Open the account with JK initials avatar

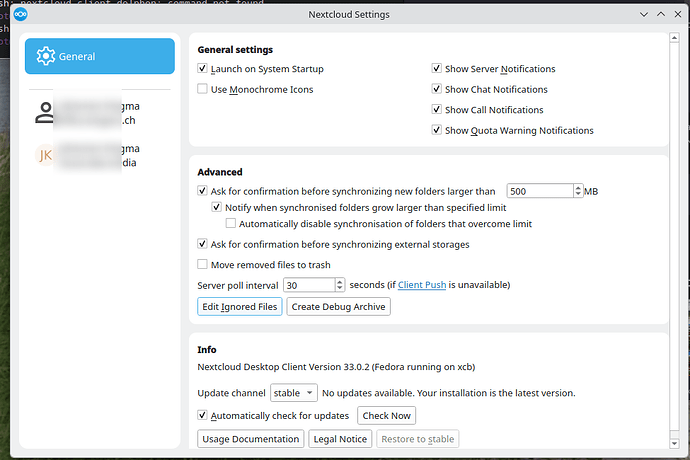[x=100, y=155]
